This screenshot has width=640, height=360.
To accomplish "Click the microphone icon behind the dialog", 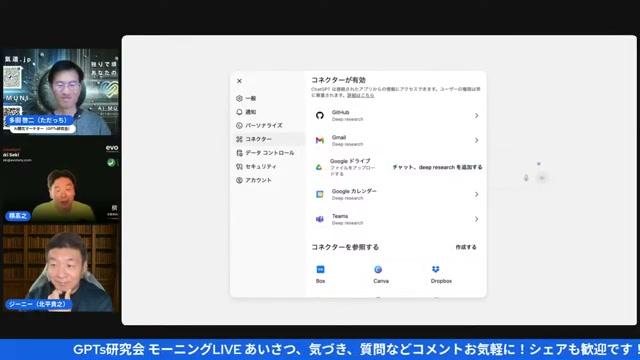I will click(x=526, y=178).
